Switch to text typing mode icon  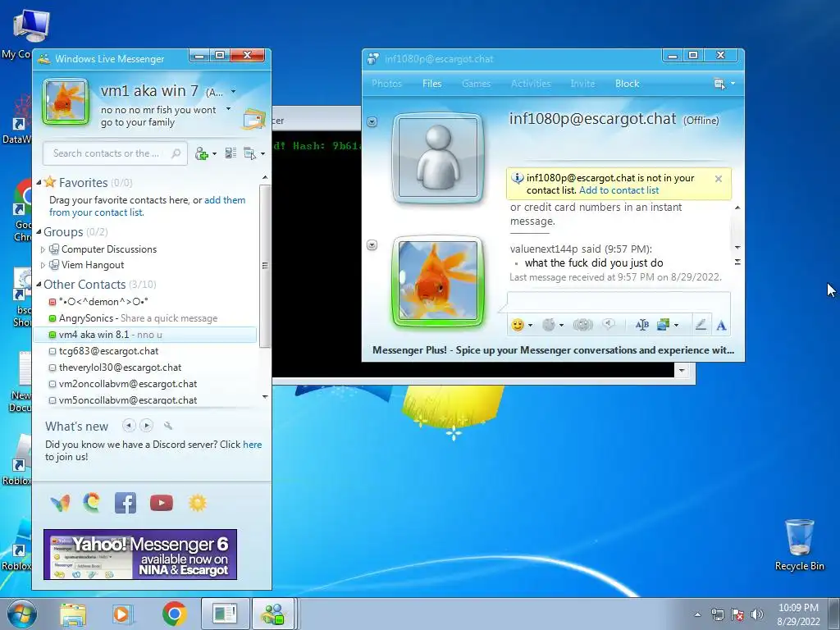[721, 325]
